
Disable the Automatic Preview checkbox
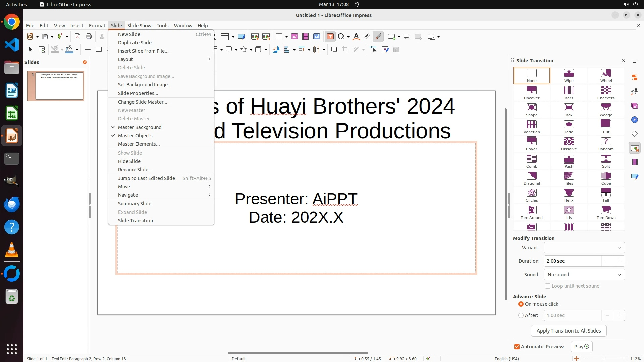pyautogui.click(x=517, y=347)
